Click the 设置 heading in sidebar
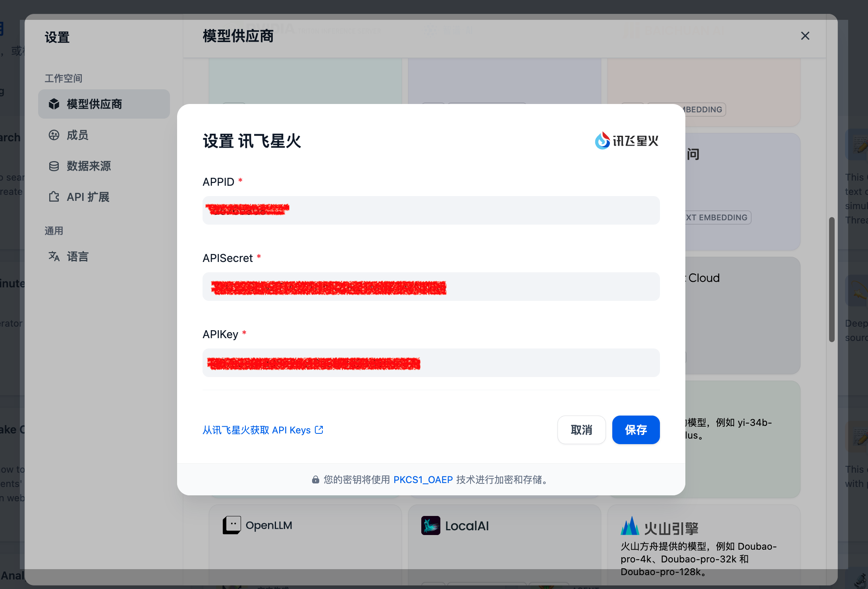The height and width of the screenshot is (589, 868). point(57,37)
